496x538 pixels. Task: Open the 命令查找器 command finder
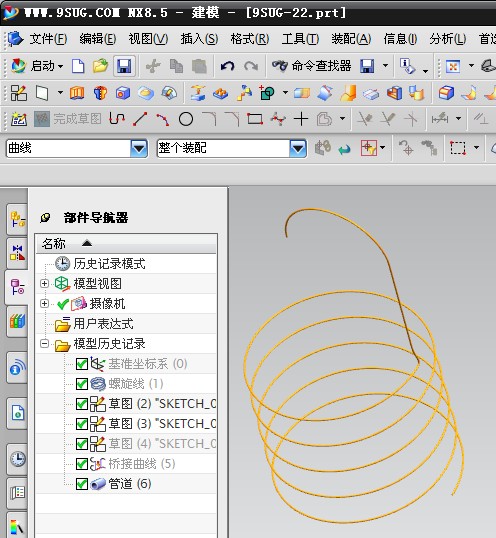tap(311, 66)
